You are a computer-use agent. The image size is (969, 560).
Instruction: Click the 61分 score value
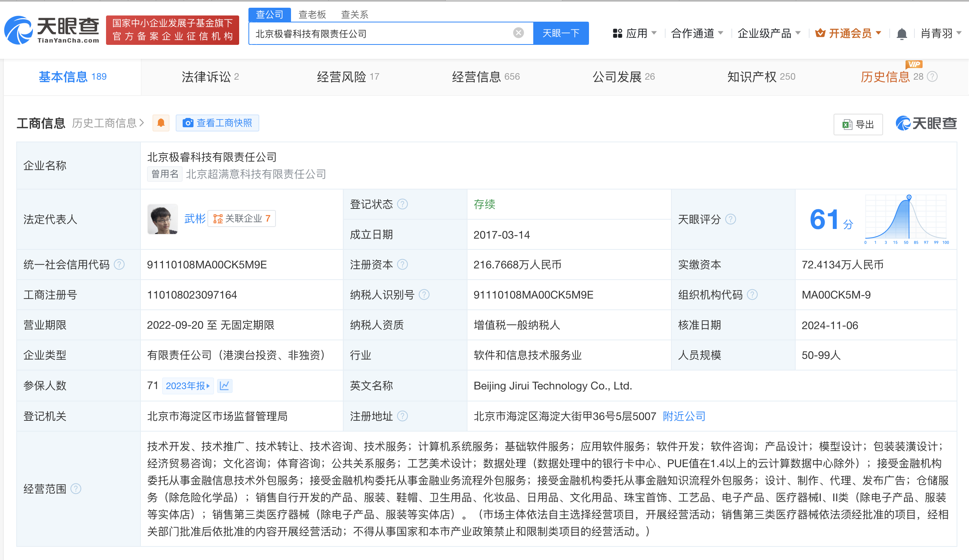(x=831, y=220)
